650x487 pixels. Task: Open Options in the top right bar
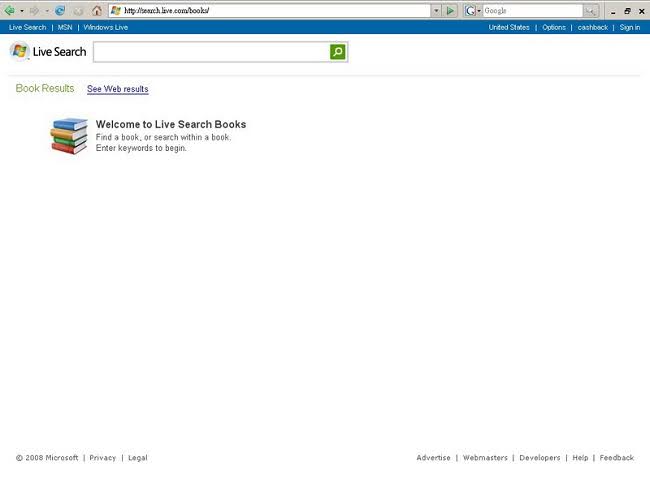554,27
